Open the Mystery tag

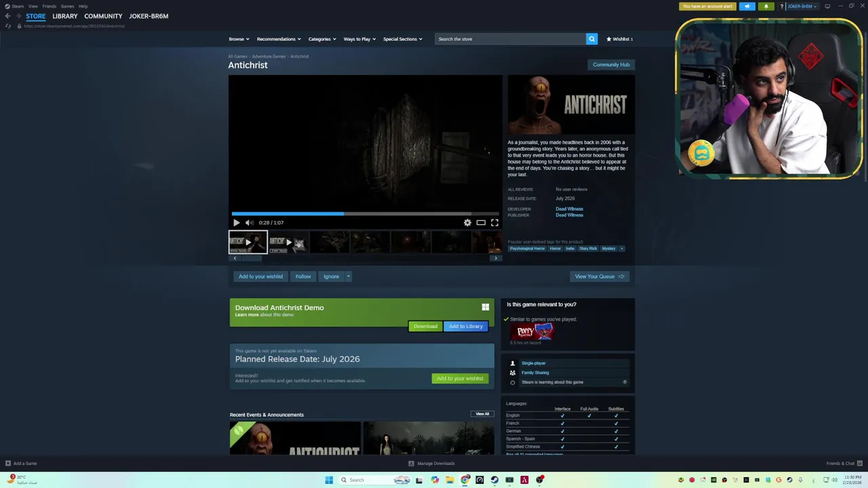point(609,249)
